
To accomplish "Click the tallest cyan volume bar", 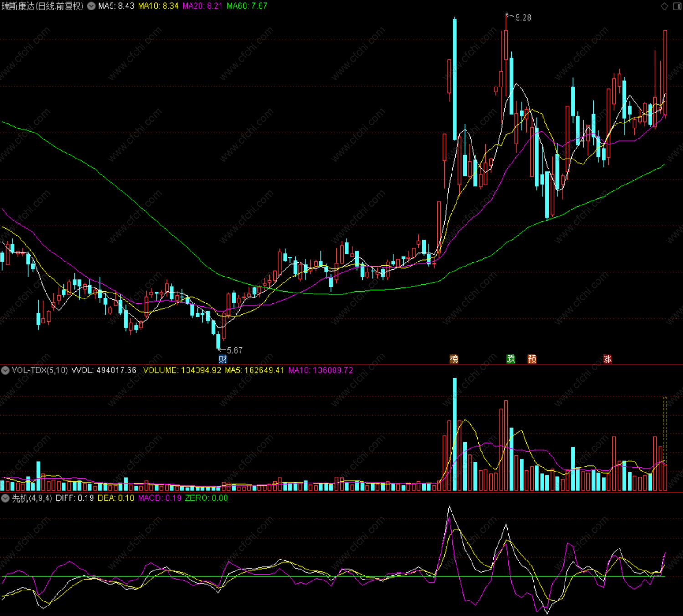I will (455, 434).
